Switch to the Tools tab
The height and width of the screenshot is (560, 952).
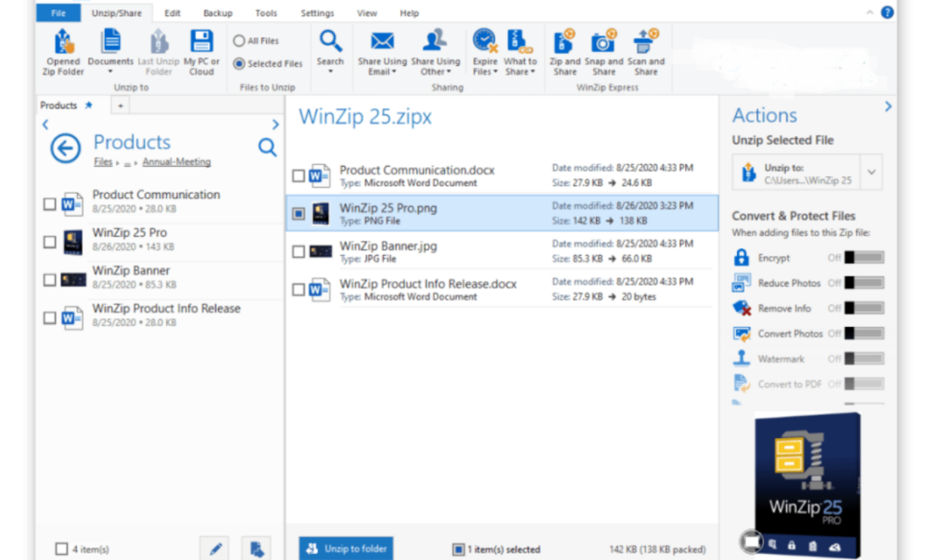click(266, 13)
